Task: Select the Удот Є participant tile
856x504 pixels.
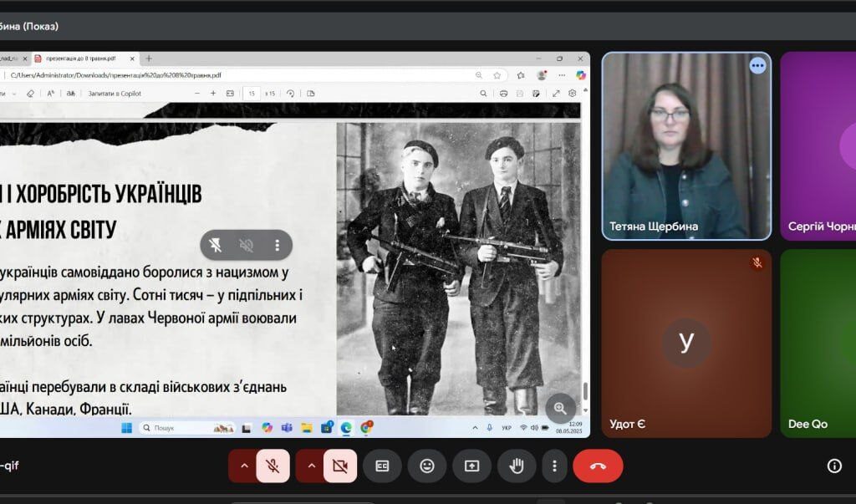Action: (x=686, y=344)
